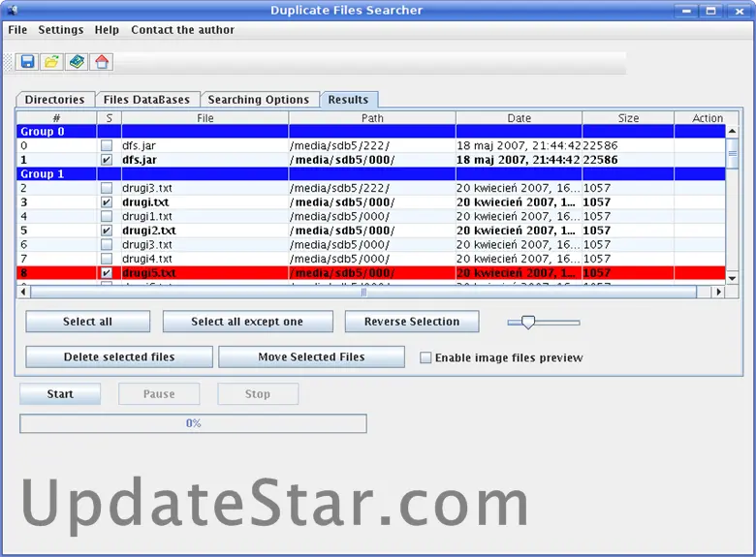Screen dimensions: 756x557
Task: Click the Date column header
Action: (520, 118)
